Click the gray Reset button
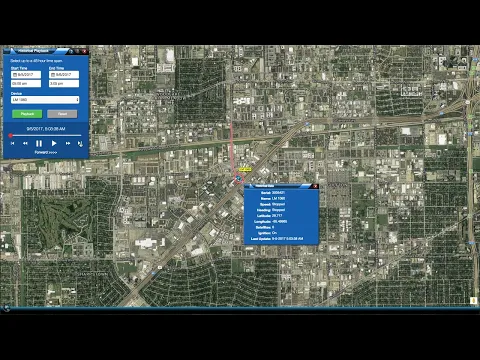Viewport: 480px width, 360px height. coord(62,114)
